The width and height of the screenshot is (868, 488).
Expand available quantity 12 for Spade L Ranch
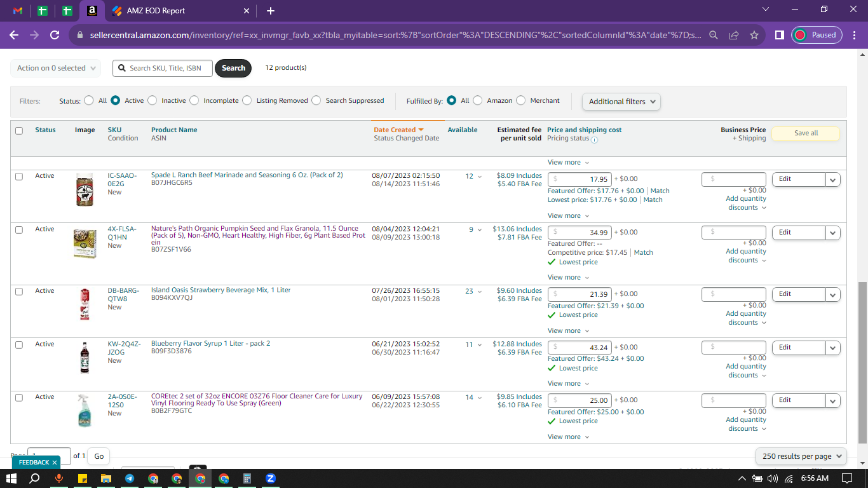click(473, 177)
